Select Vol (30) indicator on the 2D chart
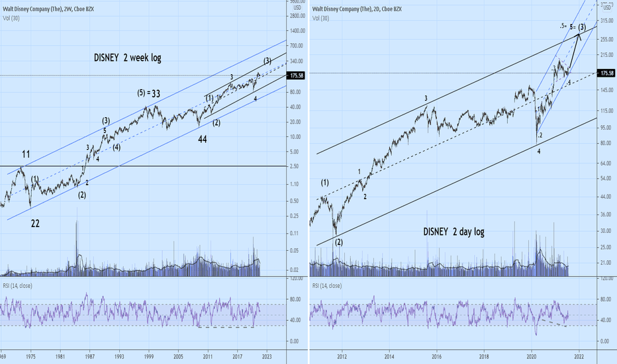 320,18
